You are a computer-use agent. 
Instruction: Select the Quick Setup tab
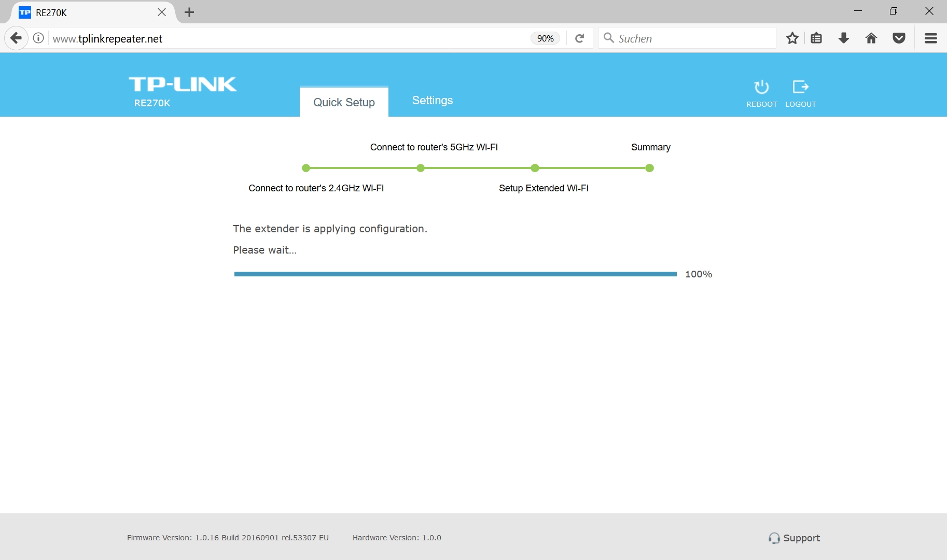(344, 102)
